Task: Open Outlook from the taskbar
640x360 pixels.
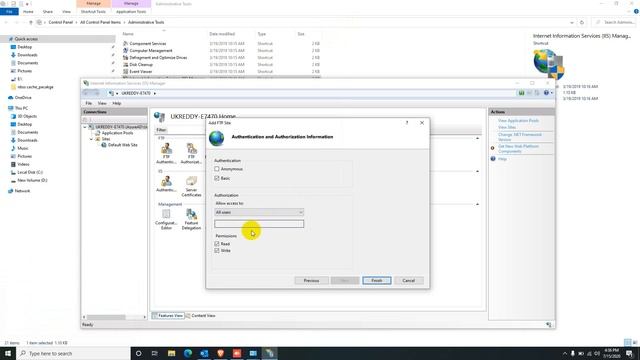Action: click(x=204, y=353)
